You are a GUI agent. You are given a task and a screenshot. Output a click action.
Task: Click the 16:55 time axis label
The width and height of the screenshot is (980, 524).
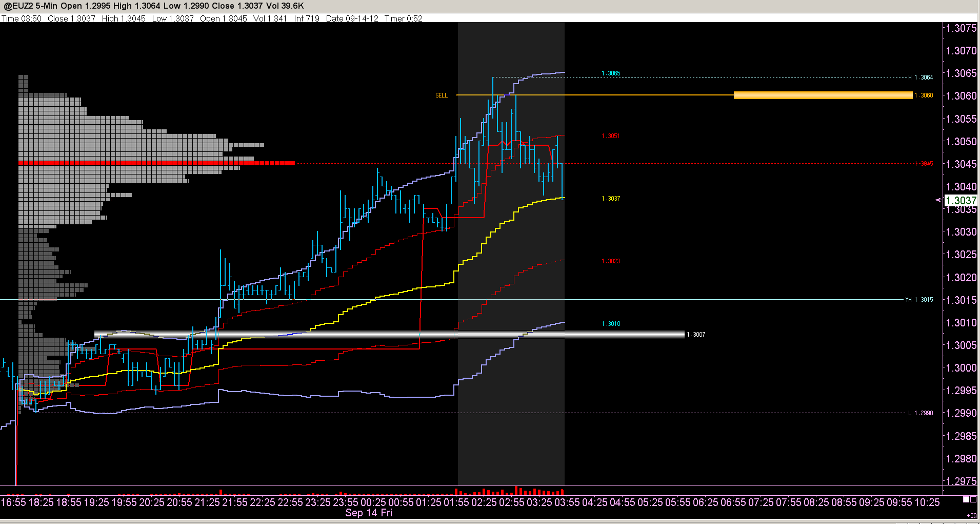click(x=14, y=502)
